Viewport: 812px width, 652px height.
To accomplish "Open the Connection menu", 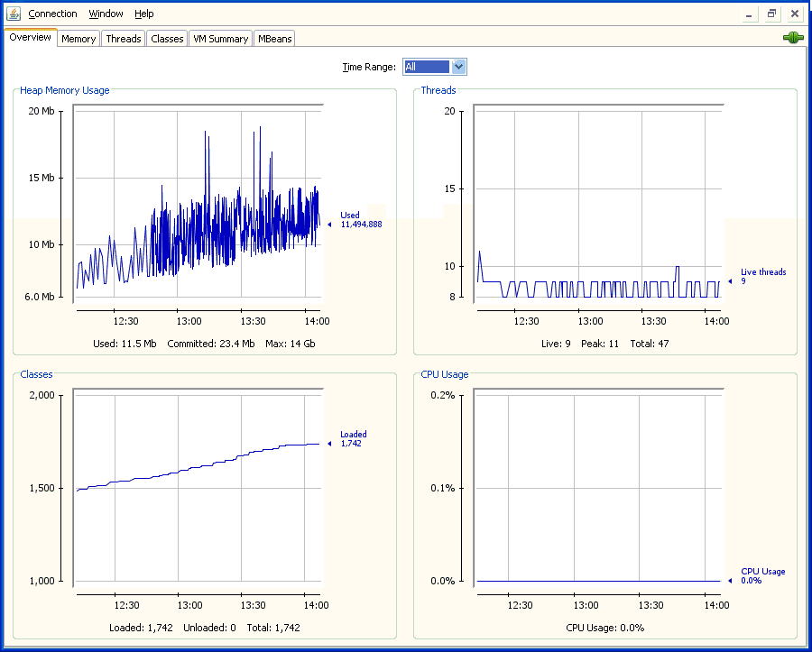I will [52, 14].
